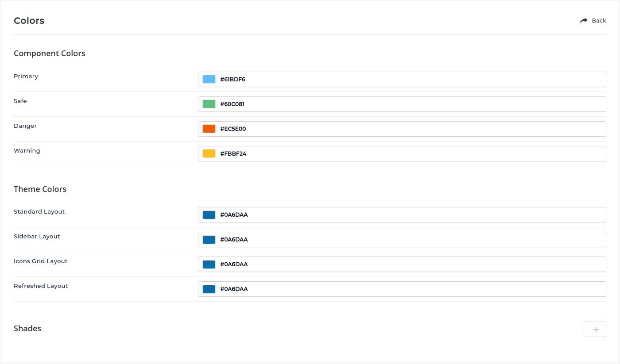
Task: Add a new shade with plus button
Action: point(595,330)
